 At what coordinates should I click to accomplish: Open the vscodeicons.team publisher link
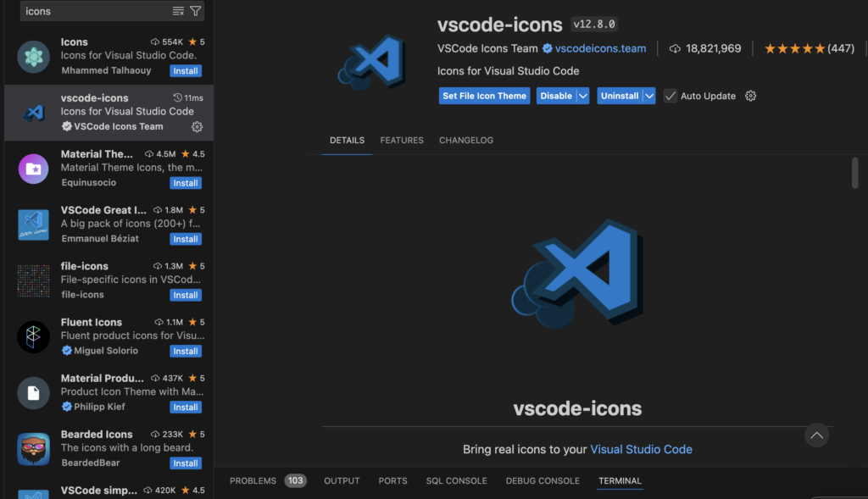(600, 48)
